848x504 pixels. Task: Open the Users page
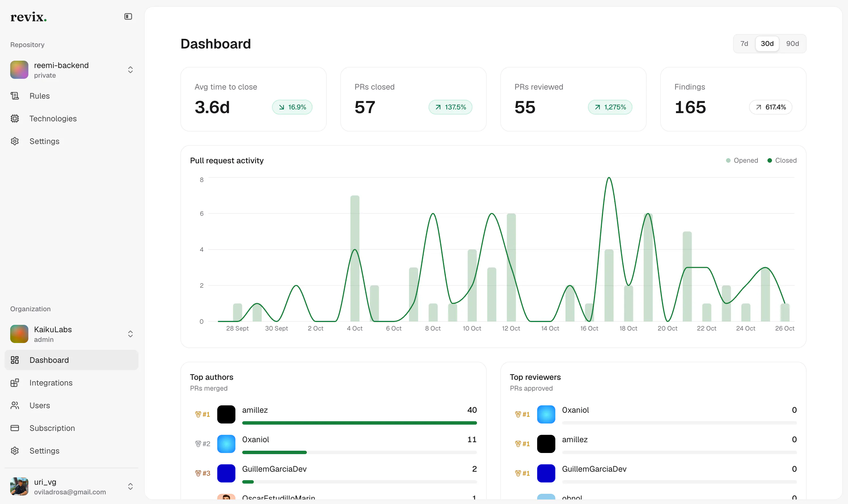click(71, 406)
